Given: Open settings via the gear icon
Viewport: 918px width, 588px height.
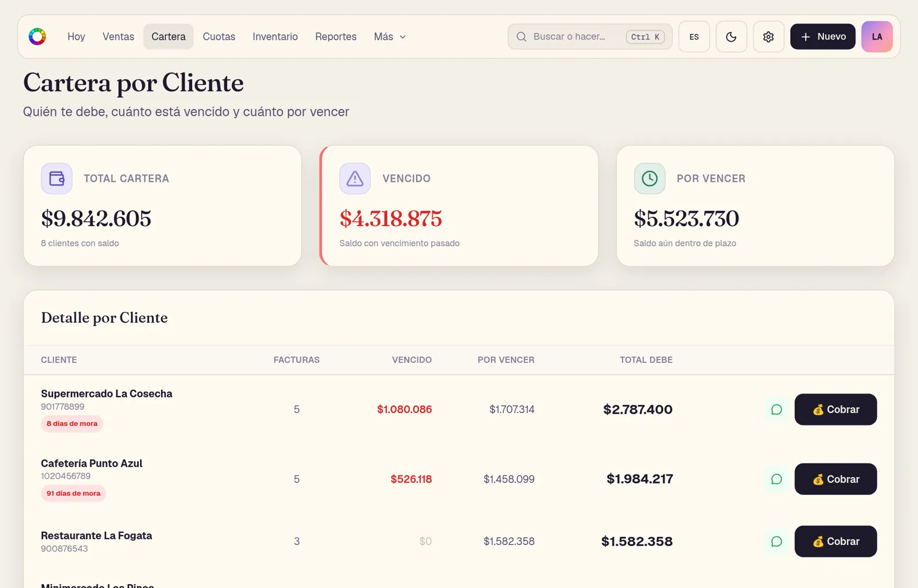Looking at the screenshot, I should pos(768,37).
